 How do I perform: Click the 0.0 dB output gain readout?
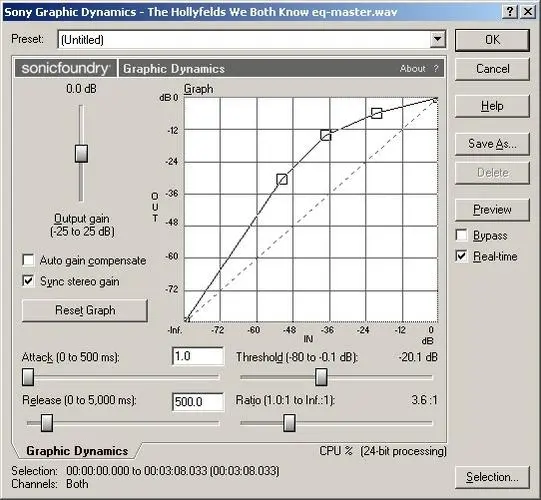[81, 89]
